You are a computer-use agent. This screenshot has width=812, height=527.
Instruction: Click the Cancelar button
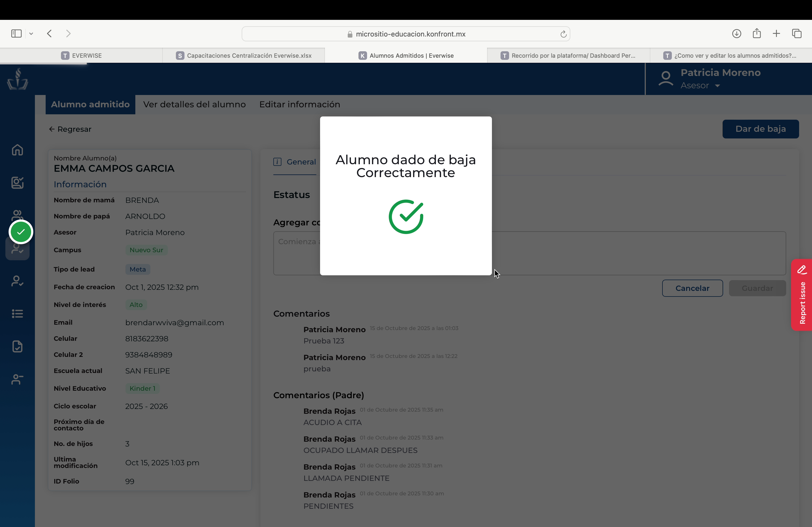692,288
